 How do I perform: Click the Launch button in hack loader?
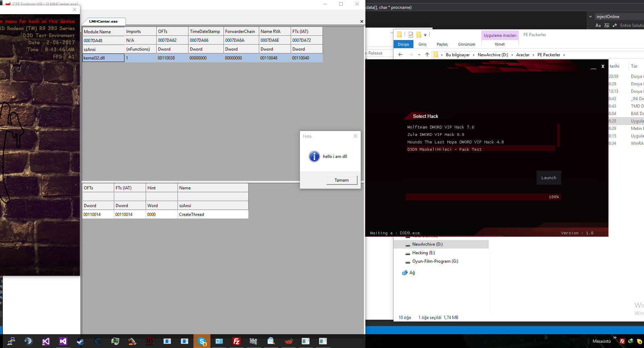click(x=549, y=178)
